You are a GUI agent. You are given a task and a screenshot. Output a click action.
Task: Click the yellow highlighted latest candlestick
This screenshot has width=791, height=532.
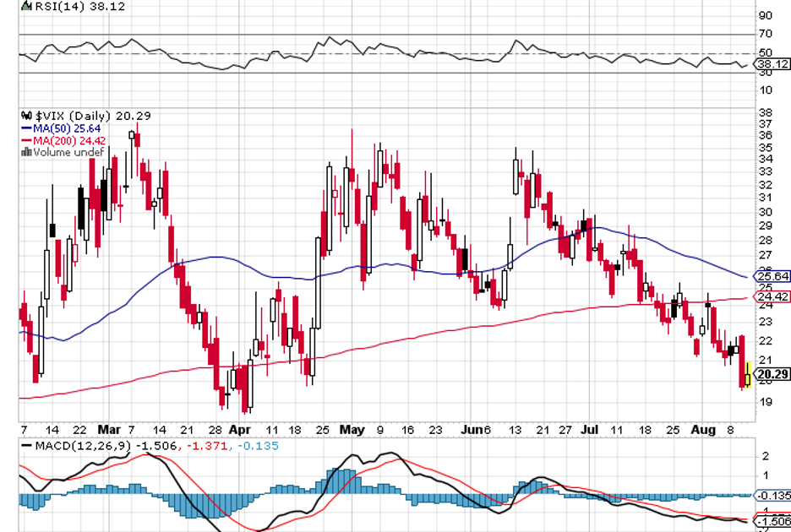(747, 374)
